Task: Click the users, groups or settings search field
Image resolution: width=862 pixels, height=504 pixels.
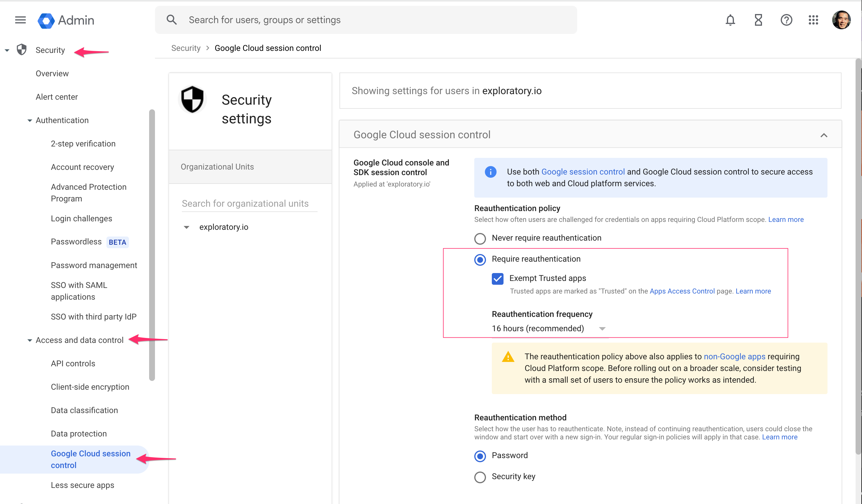Action: pos(366,20)
